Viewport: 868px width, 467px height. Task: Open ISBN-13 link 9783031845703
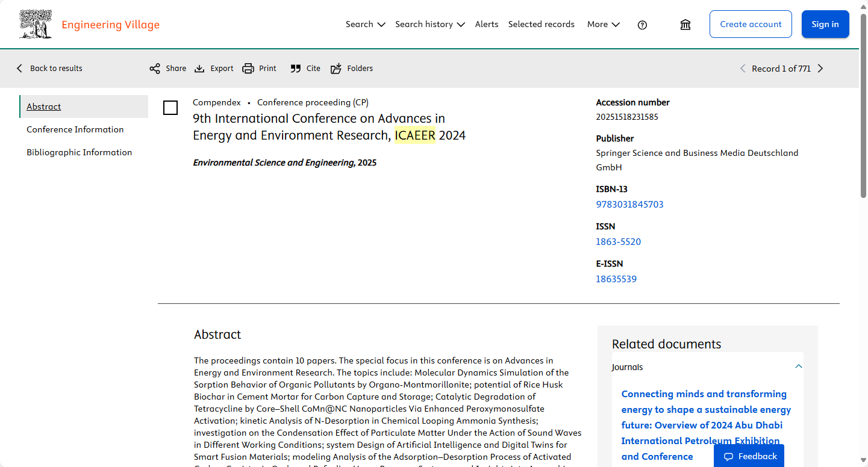(x=629, y=205)
